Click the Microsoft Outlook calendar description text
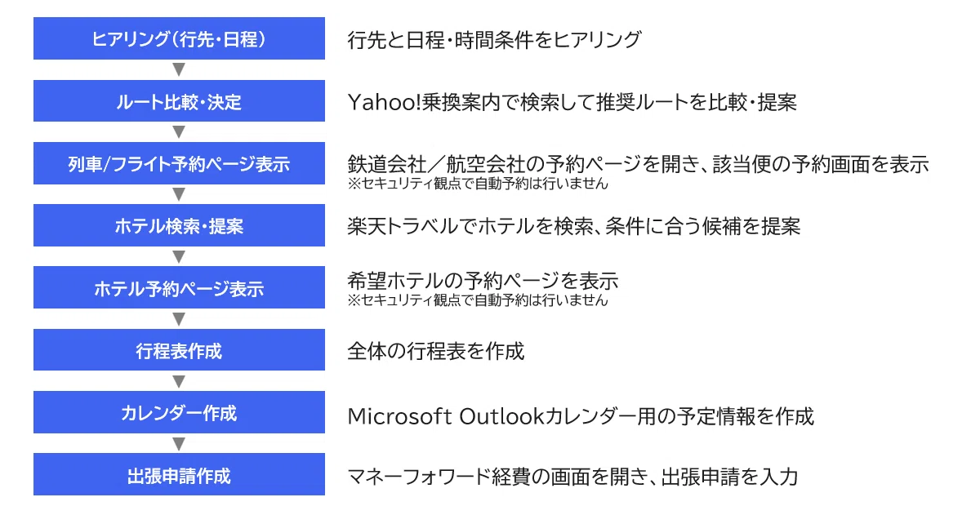The image size is (980, 515). (581, 416)
